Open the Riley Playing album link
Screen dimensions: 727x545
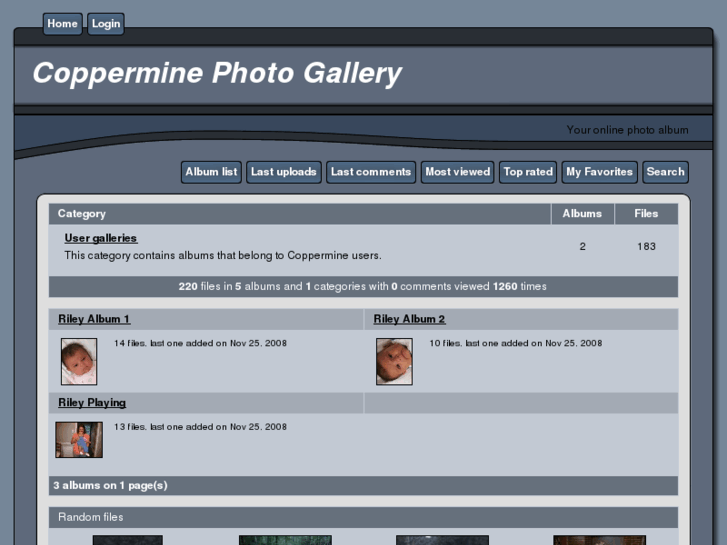92,403
